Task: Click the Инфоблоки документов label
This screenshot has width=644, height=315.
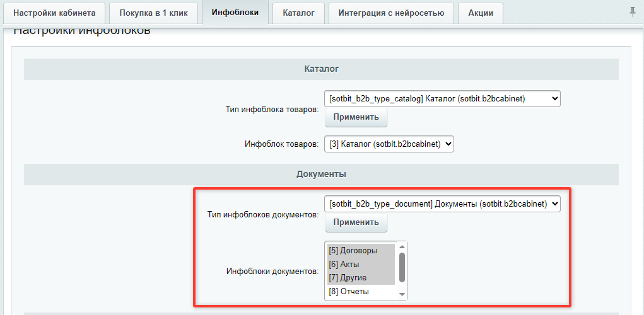Action: (272, 272)
